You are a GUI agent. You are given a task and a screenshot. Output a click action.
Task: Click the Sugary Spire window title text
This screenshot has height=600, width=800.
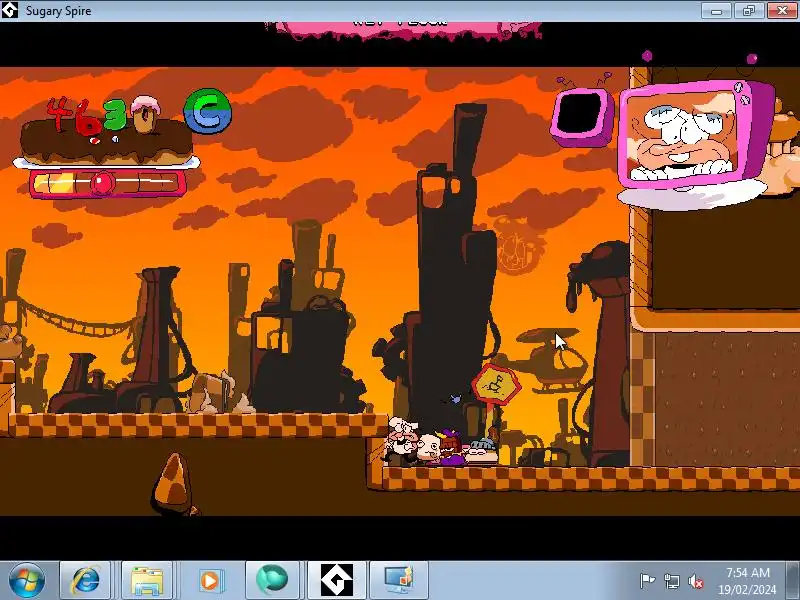59,11
